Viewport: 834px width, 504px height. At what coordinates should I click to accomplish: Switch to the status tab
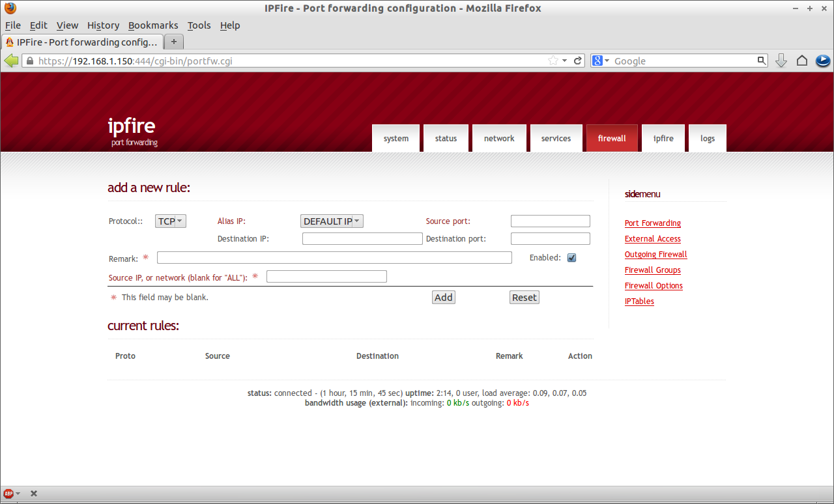point(446,138)
